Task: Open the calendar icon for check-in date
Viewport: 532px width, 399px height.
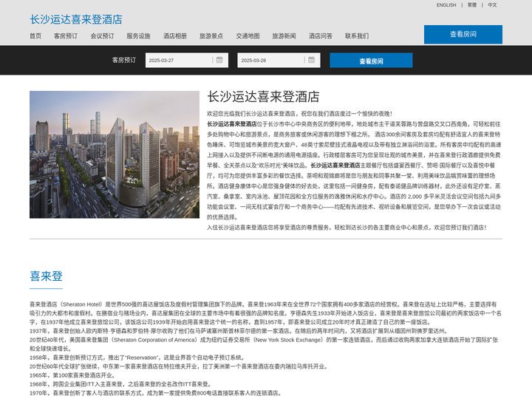Action: point(219,60)
